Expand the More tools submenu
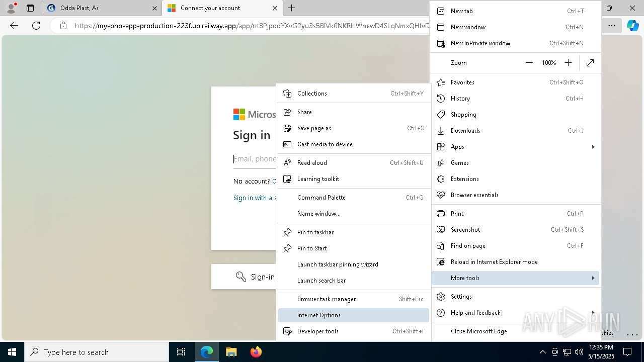 click(x=516, y=278)
